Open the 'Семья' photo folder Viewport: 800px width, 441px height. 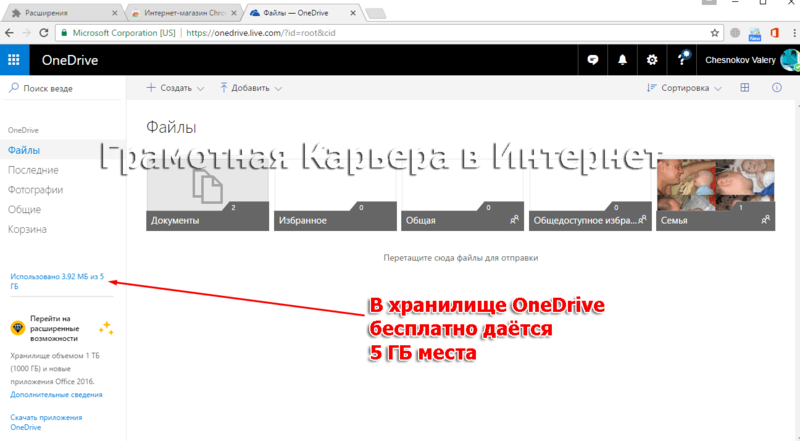tap(715, 195)
